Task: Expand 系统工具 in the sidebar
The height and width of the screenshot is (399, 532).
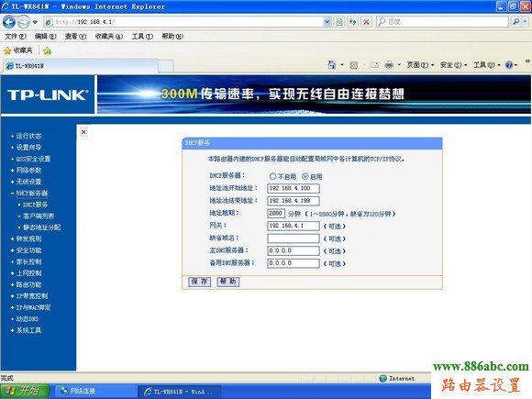Action: pyautogui.click(x=28, y=330)
